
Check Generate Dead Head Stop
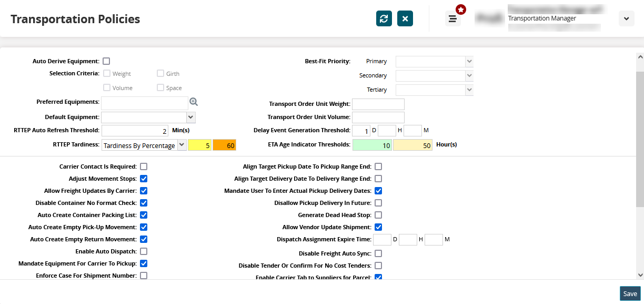coord(378,215)
